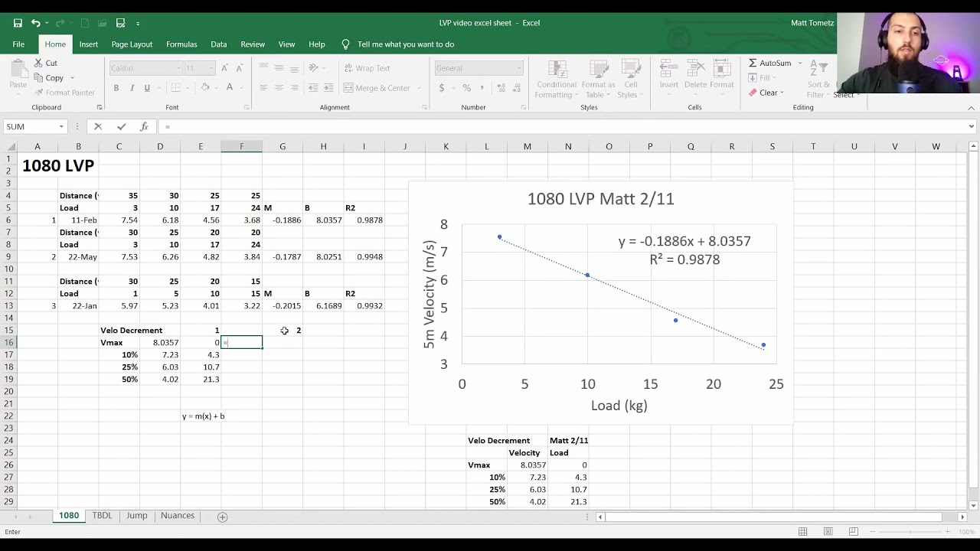Toggle Italic formatting
The width and height of the screenshot is (980, 551).
[x=132, y=88]
